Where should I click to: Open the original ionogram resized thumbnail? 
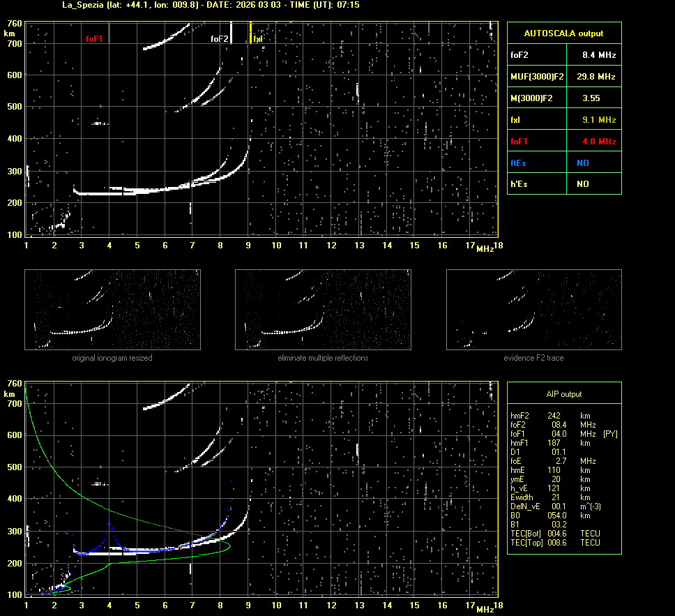(112, 309)
